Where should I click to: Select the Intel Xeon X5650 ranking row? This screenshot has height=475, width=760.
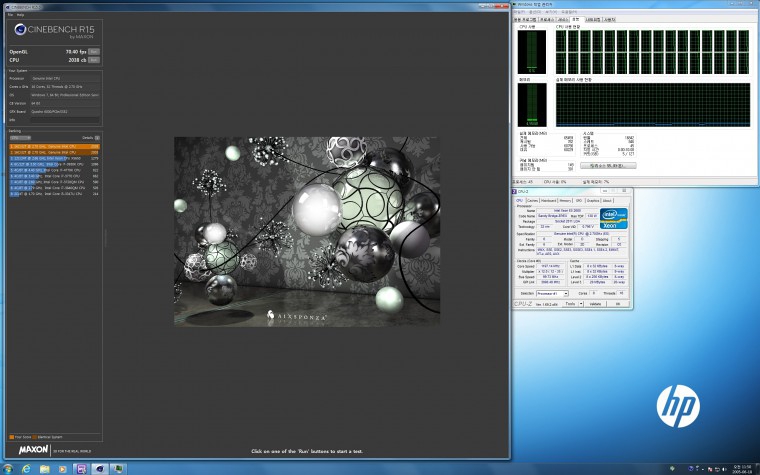click(x=55, y=158)
